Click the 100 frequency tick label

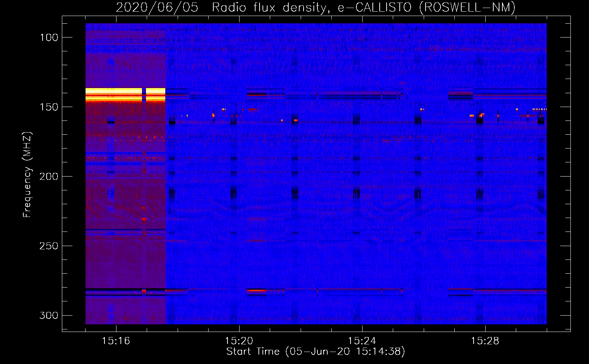[49, 37]
